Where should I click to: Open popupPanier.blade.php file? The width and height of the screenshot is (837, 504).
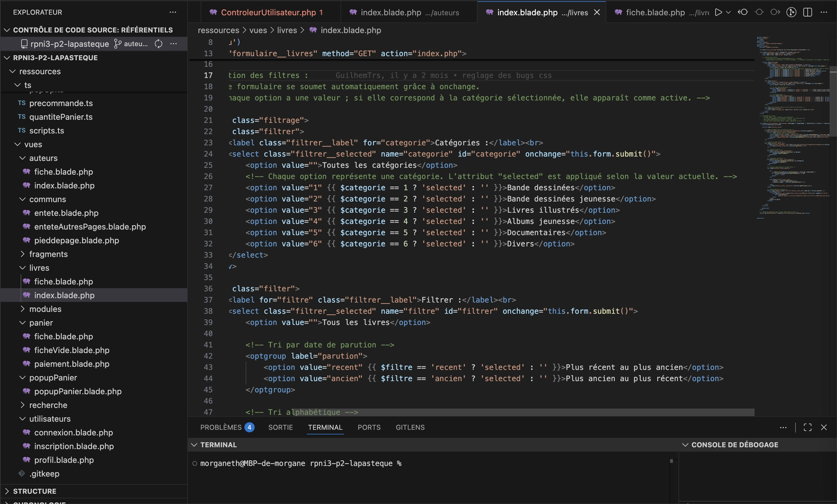(78, 391)
